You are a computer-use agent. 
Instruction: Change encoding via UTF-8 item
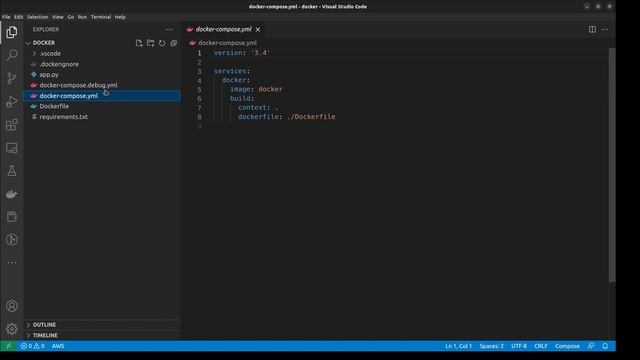coord(519,346)
